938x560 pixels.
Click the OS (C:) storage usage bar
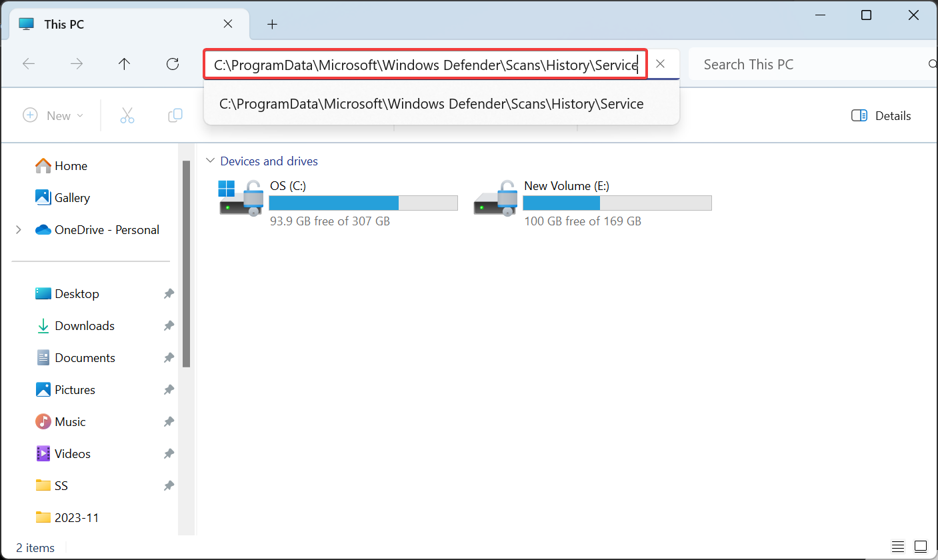(363, 203)
